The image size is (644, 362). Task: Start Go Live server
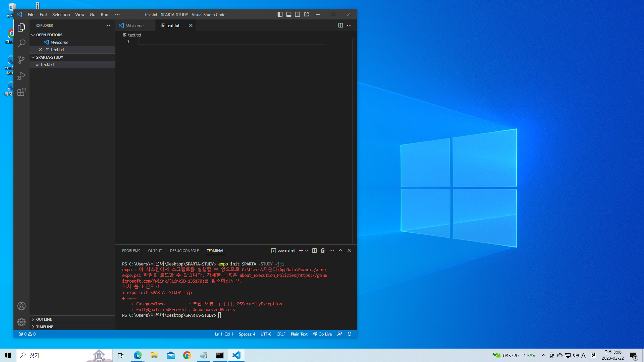(323, 334)
